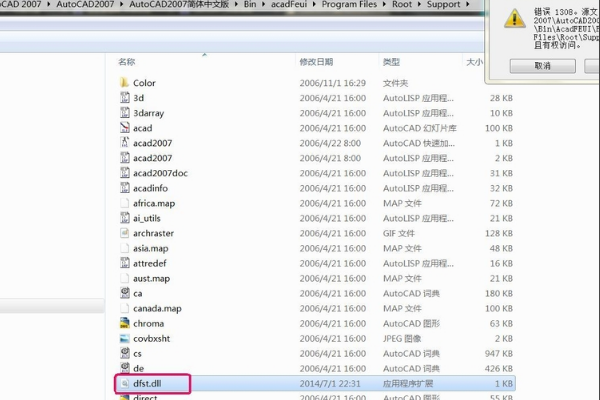
Task: Select the file name 3darray
Action: click(x=148, y=113)
